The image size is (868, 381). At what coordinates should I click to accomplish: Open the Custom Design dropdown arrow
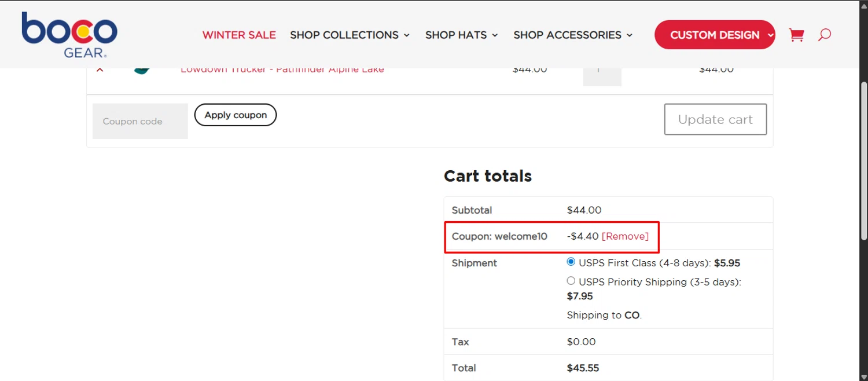point(770,35)
